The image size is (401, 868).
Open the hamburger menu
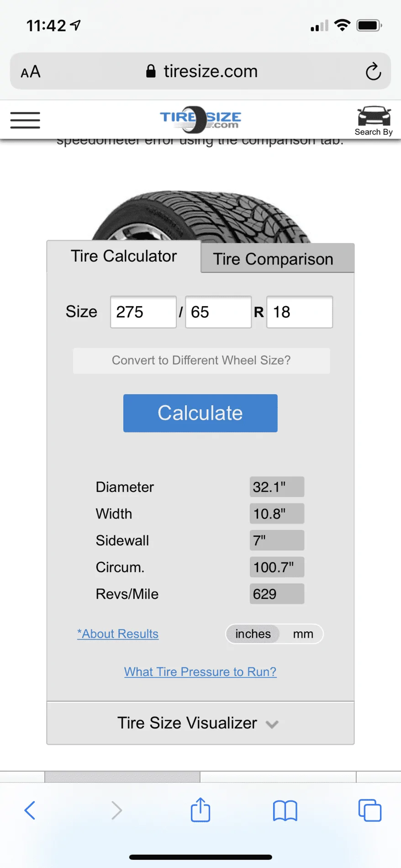point(25,120)
